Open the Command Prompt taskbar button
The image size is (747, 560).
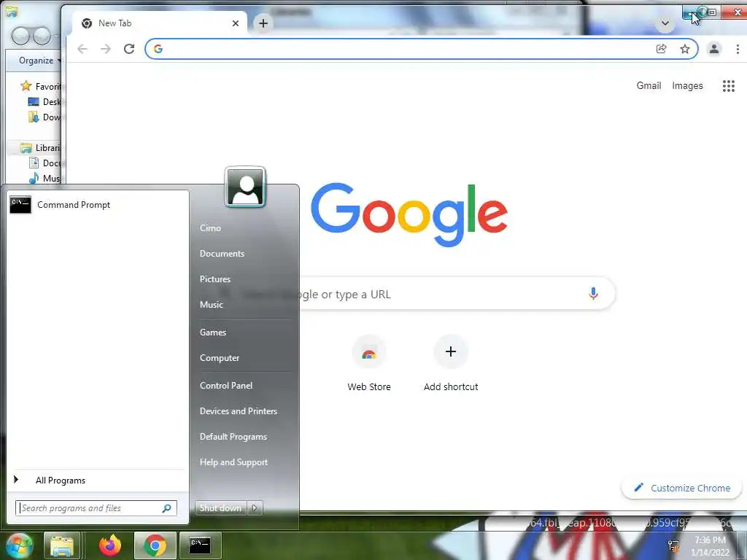pos(200,545)
